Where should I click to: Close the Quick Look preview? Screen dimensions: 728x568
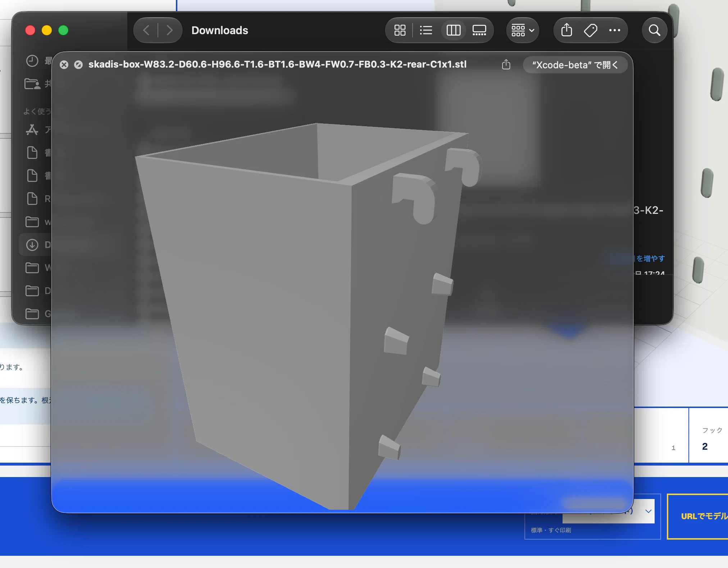pyautogui.click(x=64, y=65)
